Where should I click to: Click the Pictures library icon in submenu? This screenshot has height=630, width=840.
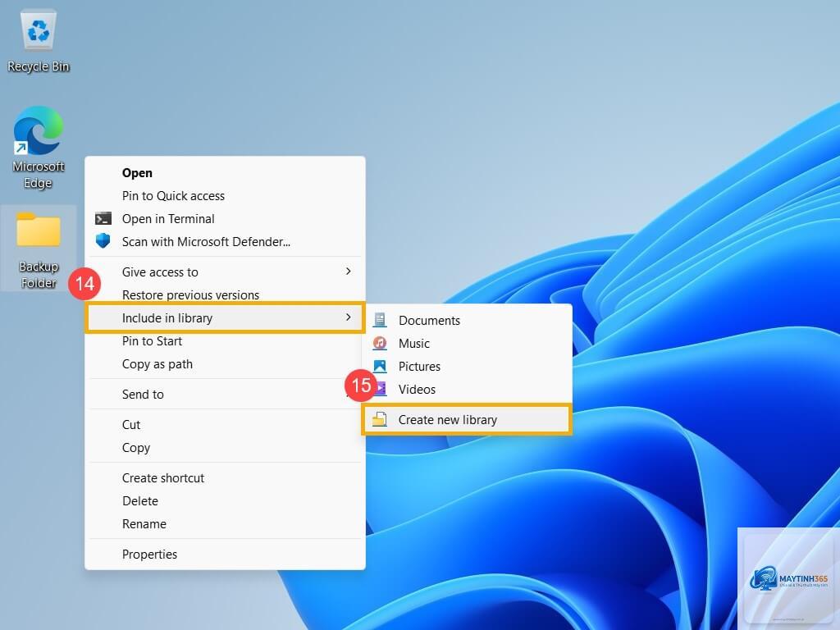click(380, 366)
